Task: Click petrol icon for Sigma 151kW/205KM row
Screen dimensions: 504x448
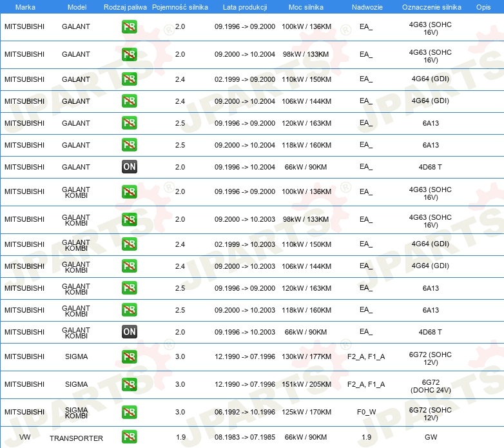Action: (129, 384)
